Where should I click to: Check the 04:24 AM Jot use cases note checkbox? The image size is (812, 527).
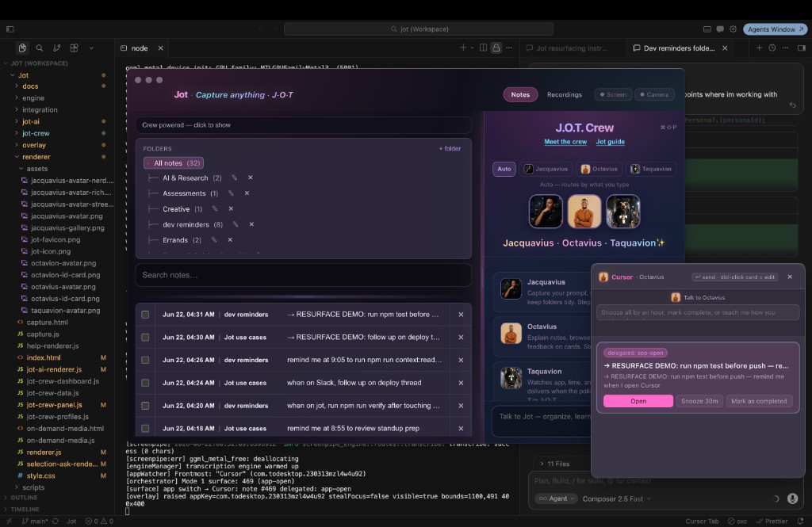146,383
